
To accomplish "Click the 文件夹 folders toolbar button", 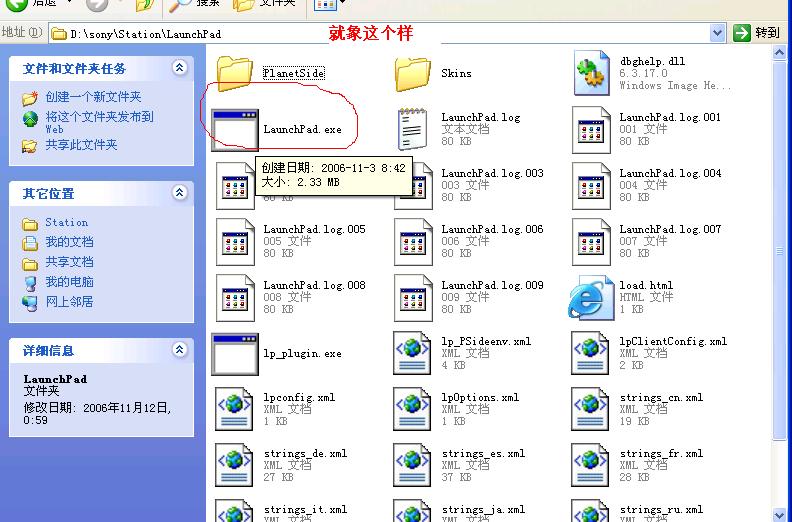I will click(x=264, y=4).
